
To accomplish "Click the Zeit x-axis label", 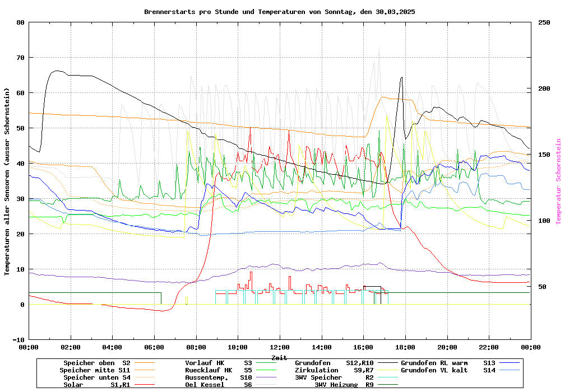I will click(279, 357).
